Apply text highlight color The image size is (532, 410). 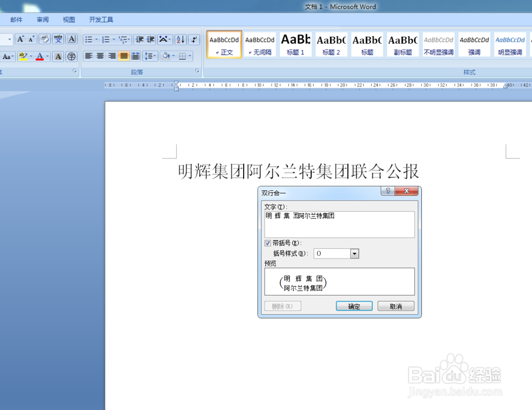point(23,56)
